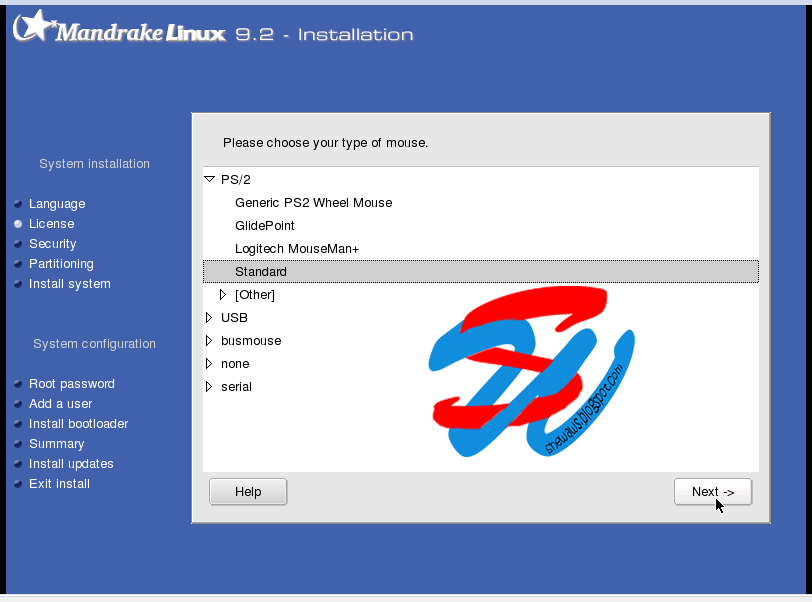Jump to the Partitioning step
Viewport: 812px width, 602px height.
pyautogui.click(x=61, y=263)
